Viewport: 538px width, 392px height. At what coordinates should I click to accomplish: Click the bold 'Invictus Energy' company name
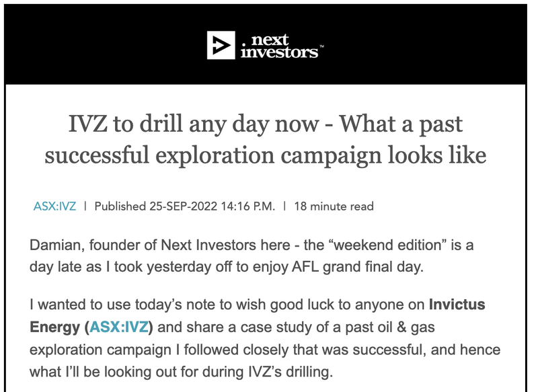click(457, 305)
